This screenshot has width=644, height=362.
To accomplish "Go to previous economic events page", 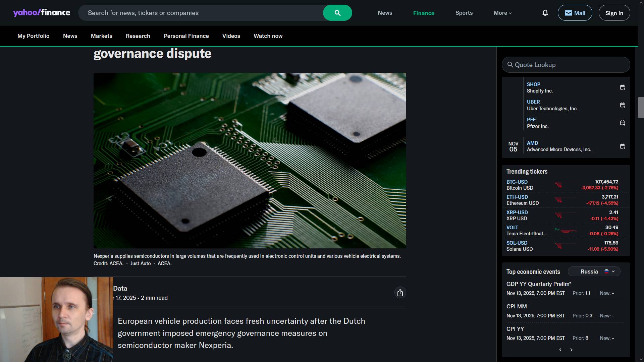I will pos(560,350).
